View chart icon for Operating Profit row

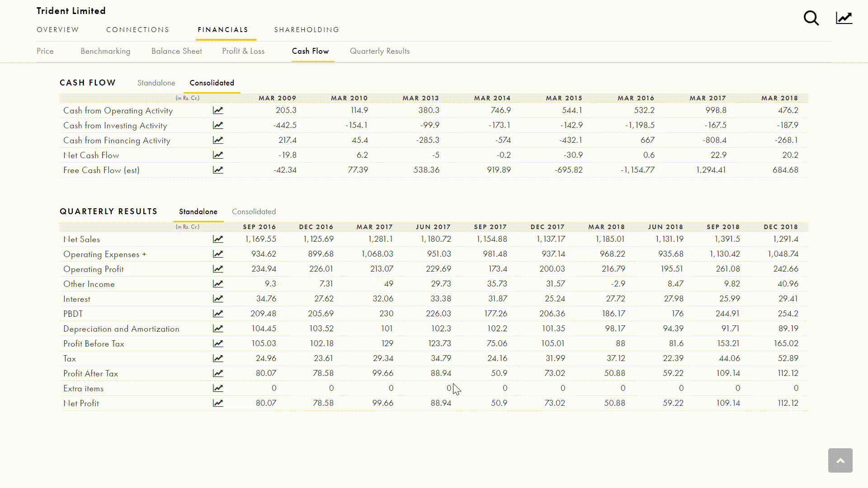(218, 269)
